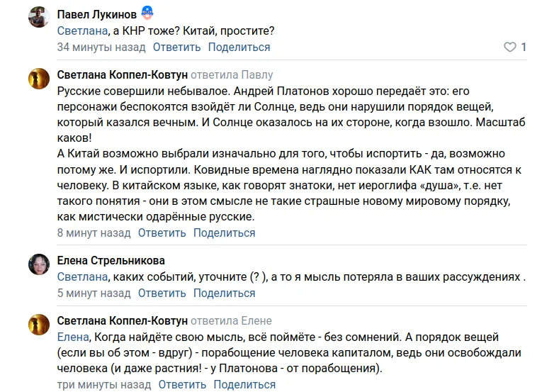Open Светлана's avatar on her reply to Елена
This screenshot has width=542, height=392.
coord(38,325)
